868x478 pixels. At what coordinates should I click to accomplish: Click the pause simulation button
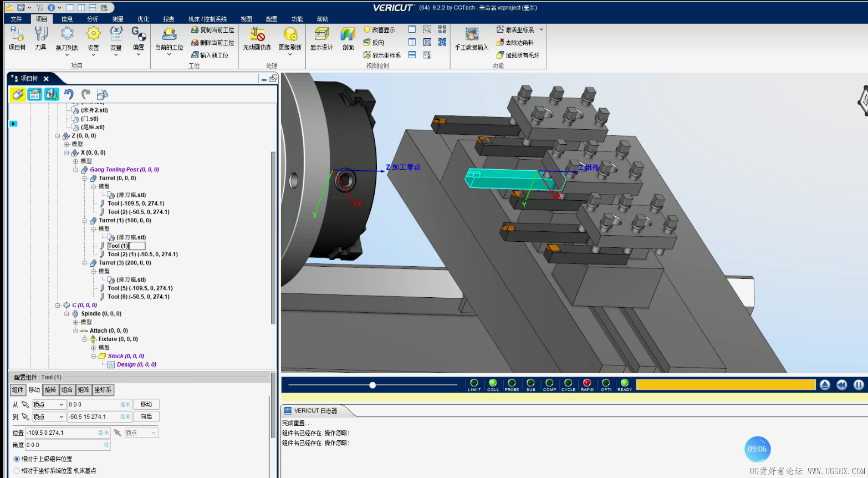pyautogui.click(x=859, y=385)
